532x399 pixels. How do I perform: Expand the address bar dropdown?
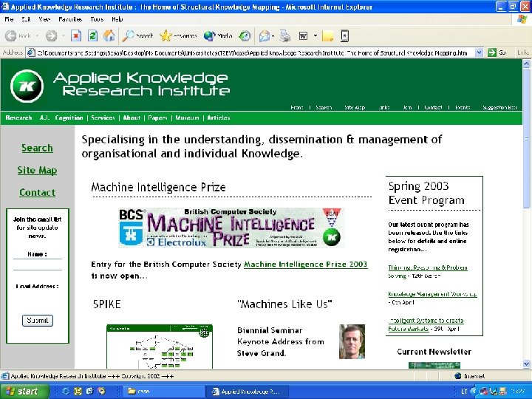[479, 52]
